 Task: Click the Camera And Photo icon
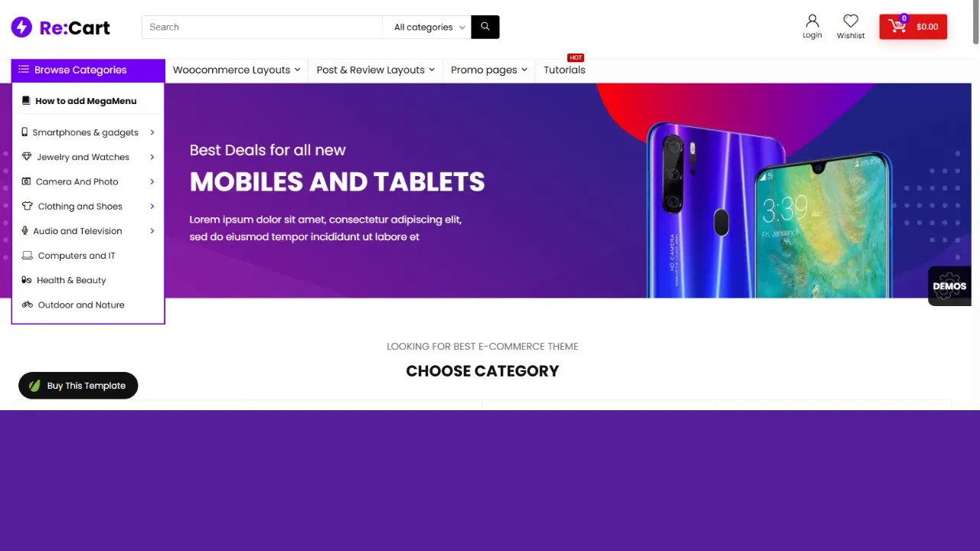point(27,182)
